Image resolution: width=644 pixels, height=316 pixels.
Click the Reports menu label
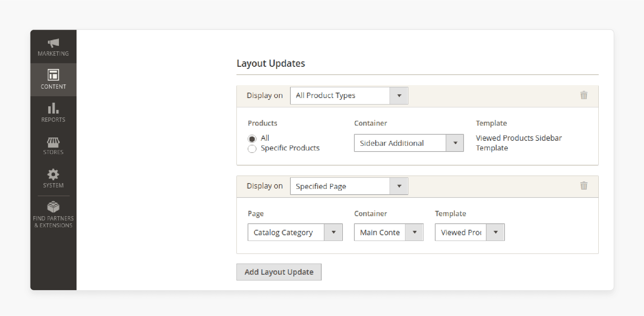point(53,120)
